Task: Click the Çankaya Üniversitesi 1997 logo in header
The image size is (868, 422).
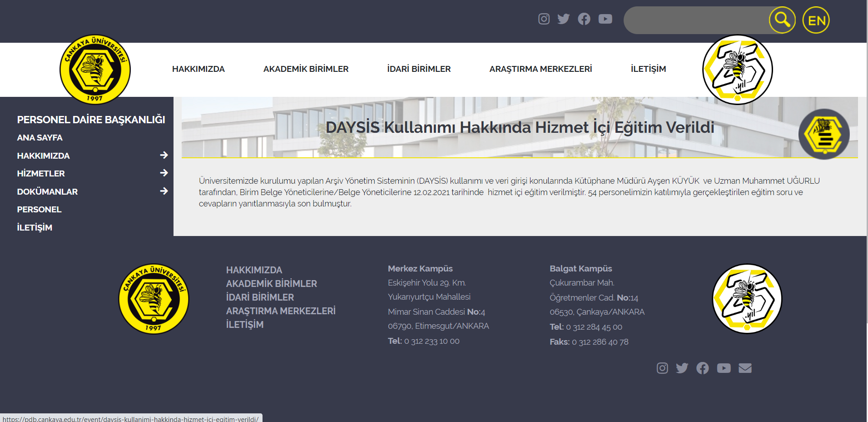Action: (95, 70)
